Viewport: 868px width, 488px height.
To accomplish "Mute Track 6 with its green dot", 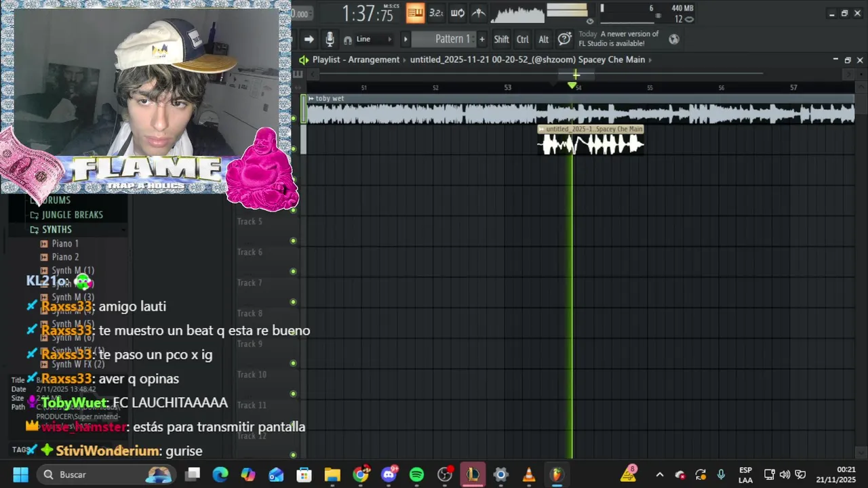I will point(293,271).
